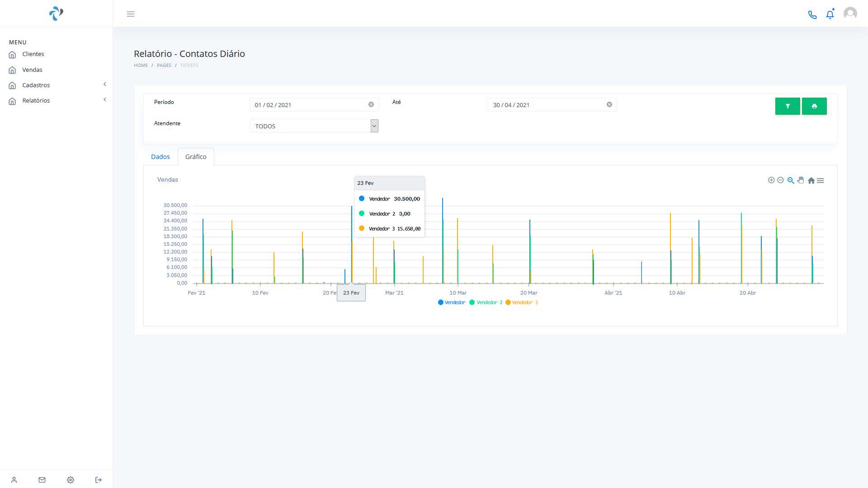Toggle Vendedor series in legend
This screenshot has width=868, height=488.
[452, 302]
